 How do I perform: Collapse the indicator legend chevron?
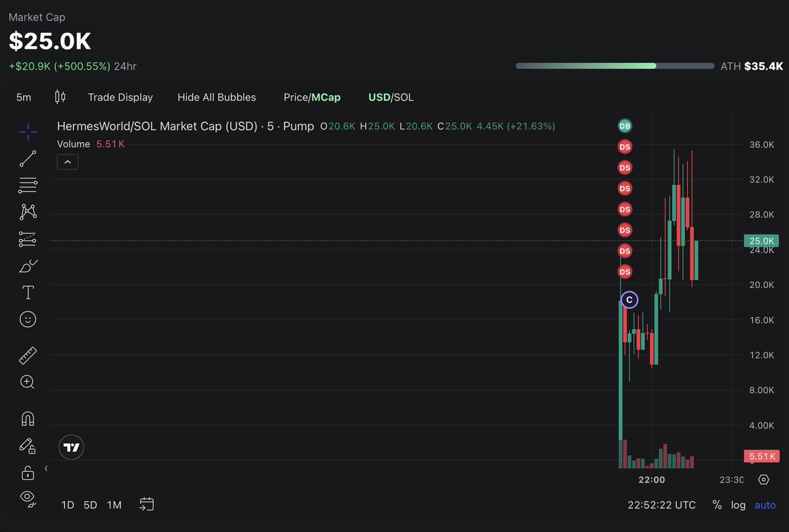[x=68, y=161]
